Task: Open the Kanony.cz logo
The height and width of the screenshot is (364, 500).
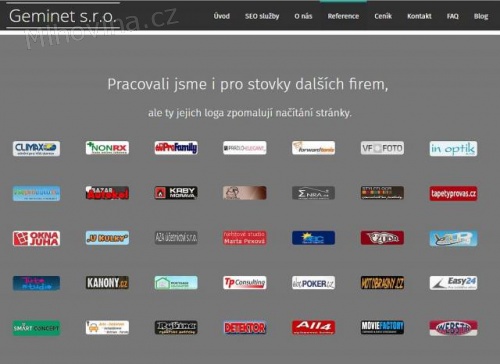Action: point(107,283)
